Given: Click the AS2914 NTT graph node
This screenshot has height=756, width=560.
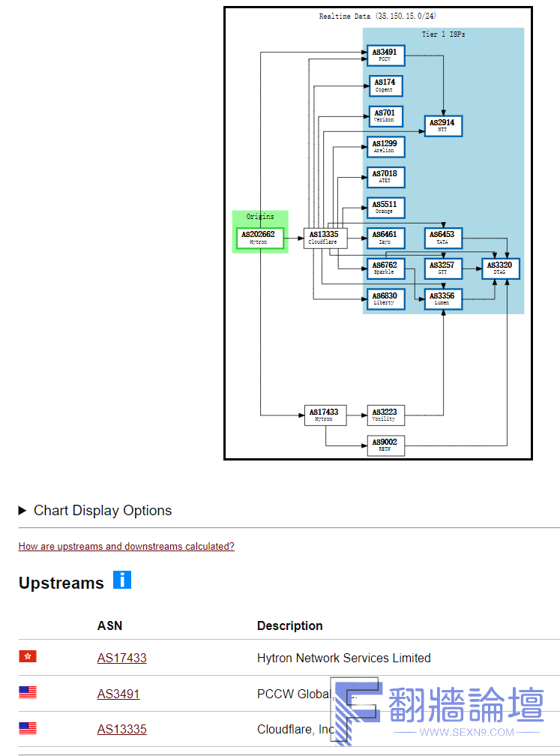Looking at the screenshot, I should click(444, 126).
